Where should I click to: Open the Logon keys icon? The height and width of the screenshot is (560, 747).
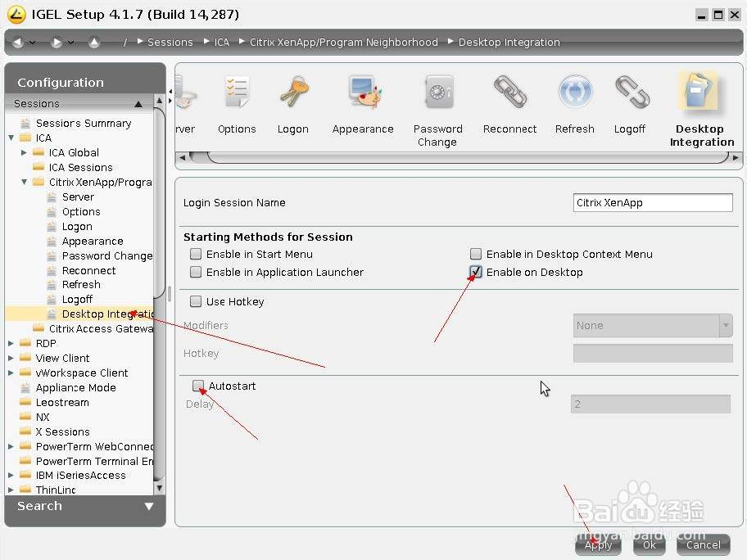click(x=294, y=92)
